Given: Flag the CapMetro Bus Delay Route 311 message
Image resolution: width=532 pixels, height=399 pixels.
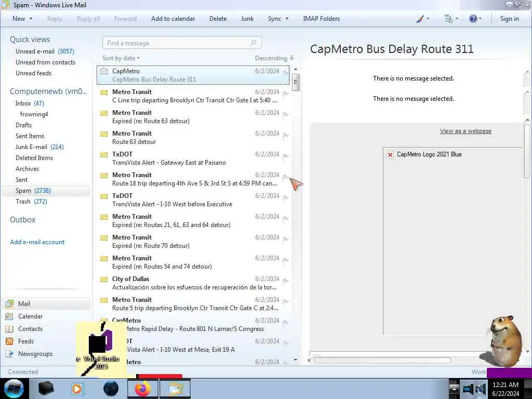Looking at the screenshot, I should click(x=286, y=73).
